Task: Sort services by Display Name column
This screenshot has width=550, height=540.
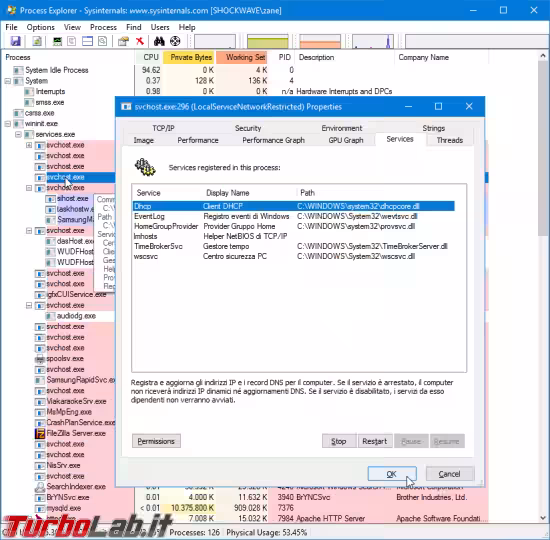Action: point(249,193)
